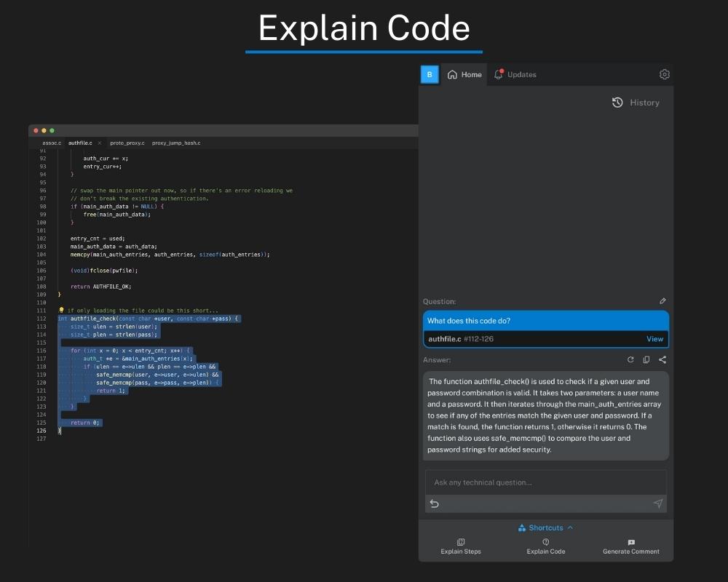Click the lightbulb icon at line 111
728x582 pixels.
coord(61,310)
